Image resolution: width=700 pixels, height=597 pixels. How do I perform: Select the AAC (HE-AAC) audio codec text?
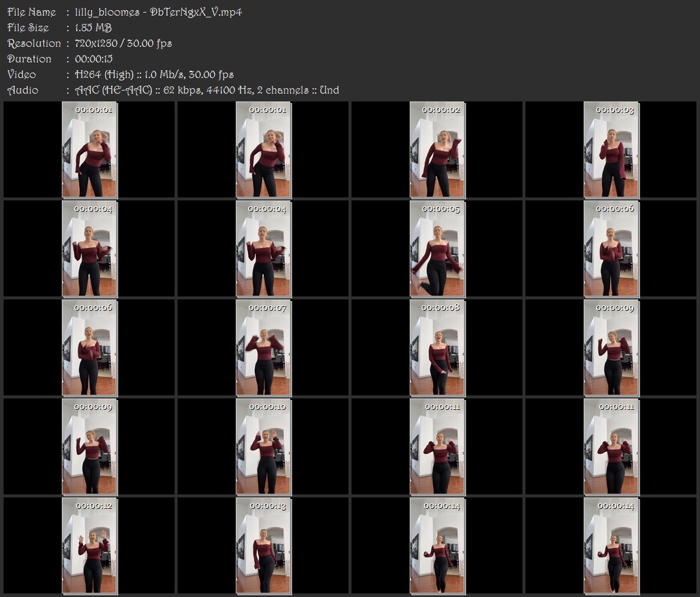(x=113, y=90)
